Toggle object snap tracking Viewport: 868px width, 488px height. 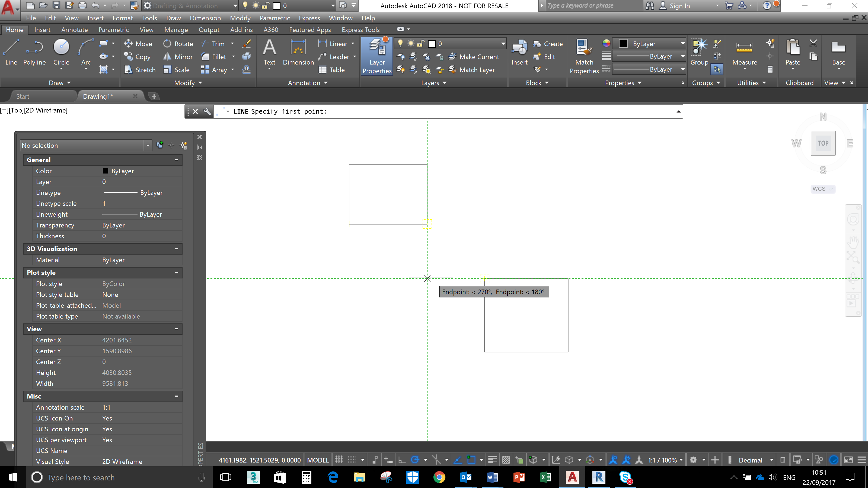pos(458,460)
